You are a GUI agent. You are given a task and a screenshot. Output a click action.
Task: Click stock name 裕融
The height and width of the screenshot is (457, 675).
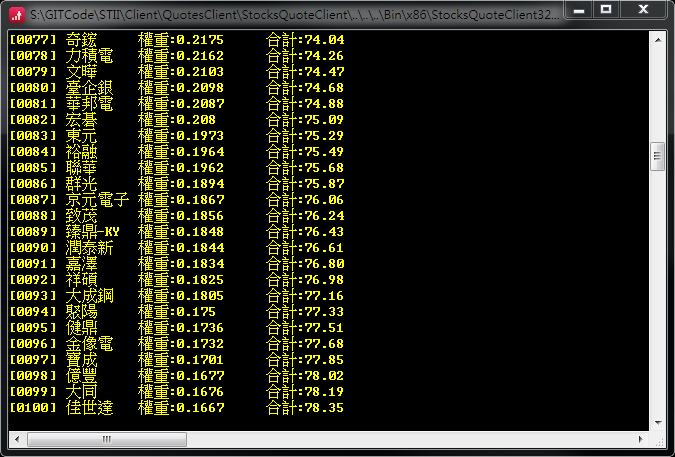coord(81,151)
